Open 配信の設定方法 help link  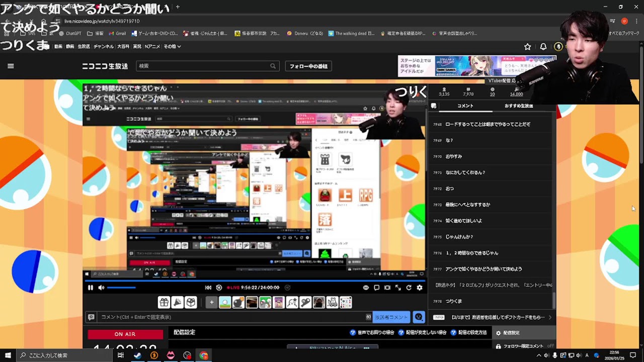click(468, 332)
